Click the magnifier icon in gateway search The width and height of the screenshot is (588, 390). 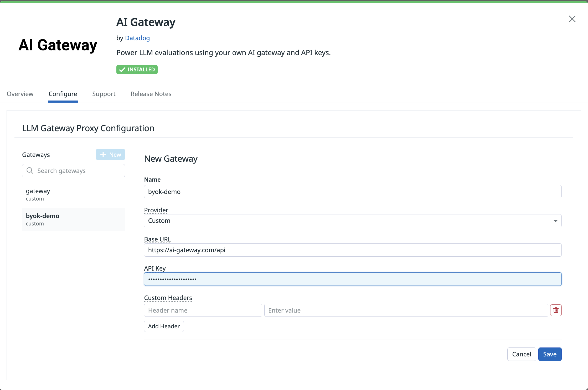click(x=30, y=171)
